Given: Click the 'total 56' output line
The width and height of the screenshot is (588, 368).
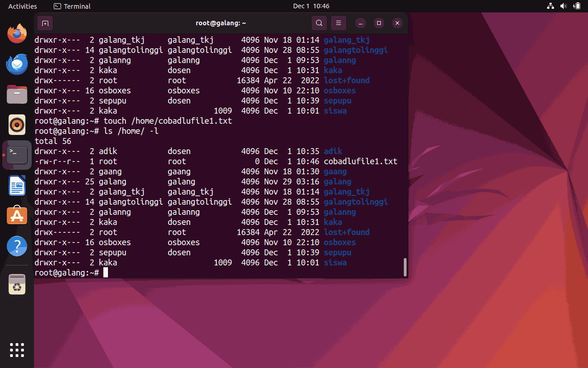Looking at the screenshot, I should pyautogui.click(x=53, y=141).
